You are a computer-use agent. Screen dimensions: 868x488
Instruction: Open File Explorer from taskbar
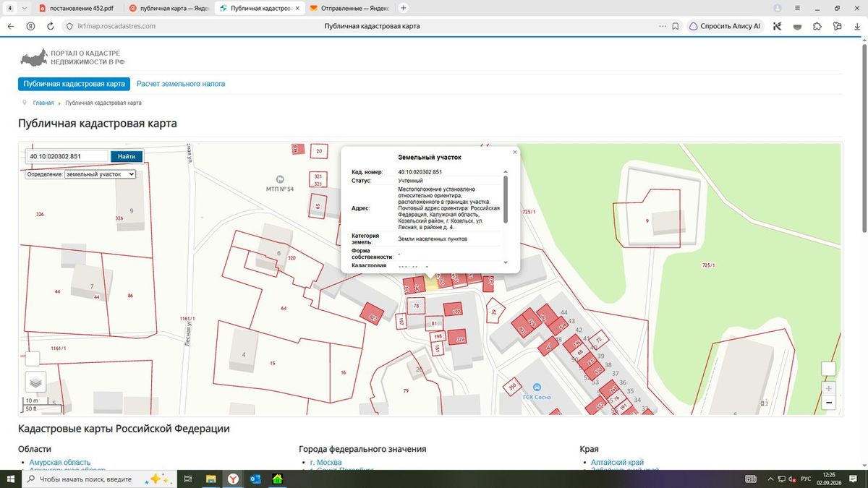coord(210,479)
